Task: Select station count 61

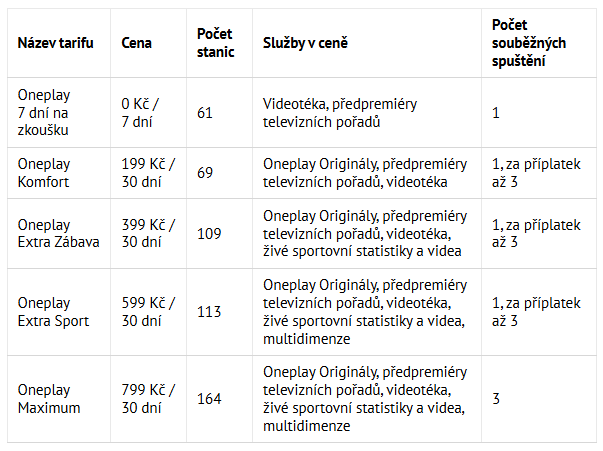Action: [x=205, y=113]
